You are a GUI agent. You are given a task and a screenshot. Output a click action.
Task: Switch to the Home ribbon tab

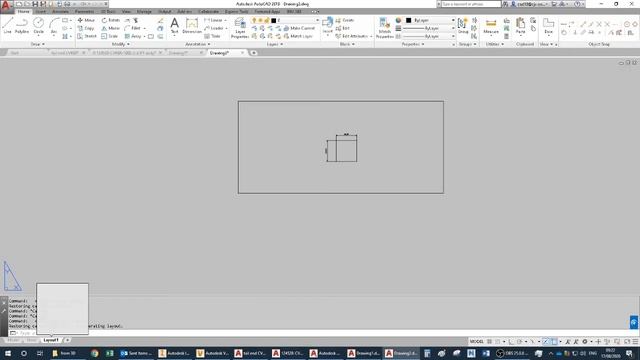[x=23, y=11]
